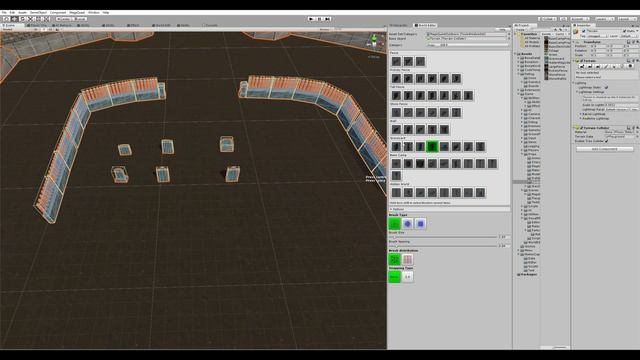Select first prefab in the Tall Fence row
Screen dimensions: 640x360
click(x=396, y=96)
